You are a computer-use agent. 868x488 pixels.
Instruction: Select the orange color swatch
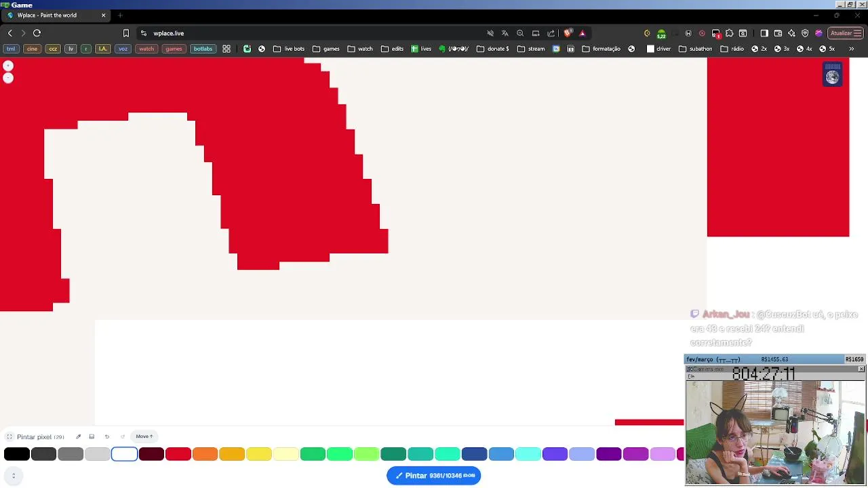coord(205,454)
